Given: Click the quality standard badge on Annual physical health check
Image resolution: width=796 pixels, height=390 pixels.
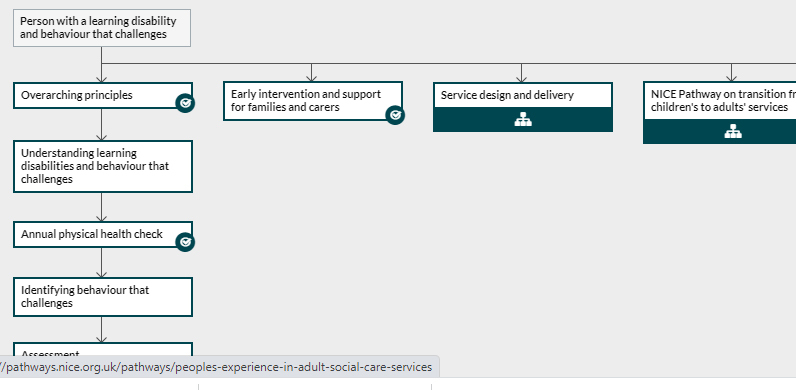Looking at the screenshot, I should [x=185, y=242].
